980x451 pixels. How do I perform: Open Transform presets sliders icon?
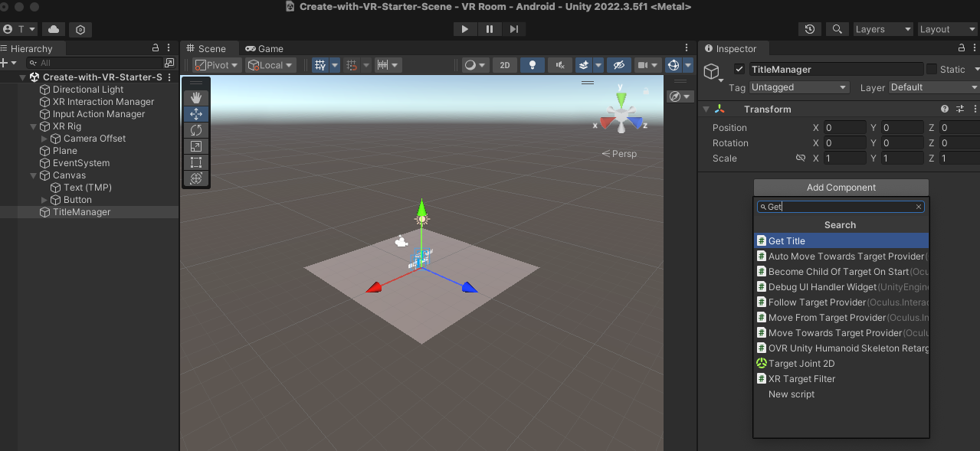(959, 109)
